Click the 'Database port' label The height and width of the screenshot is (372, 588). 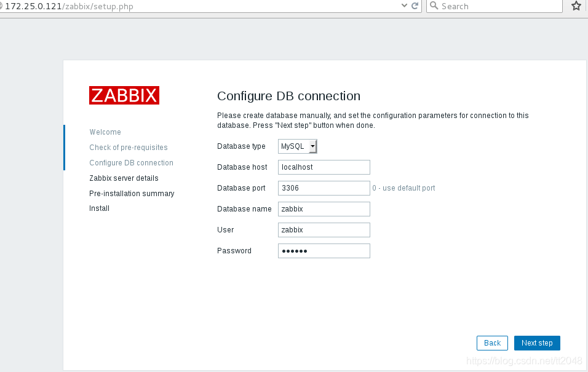pos(241,188)
